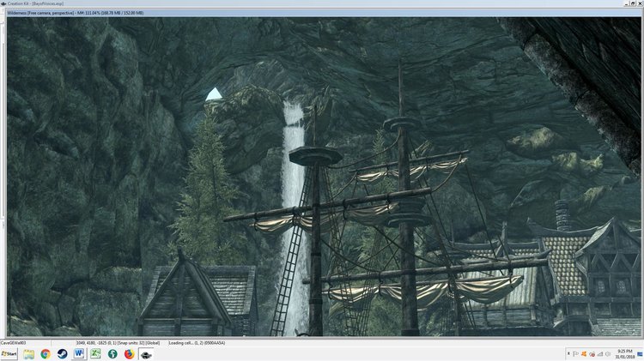Launch Google Chrome from the taskbar
644x361 pixels.
tap(46, 353)
